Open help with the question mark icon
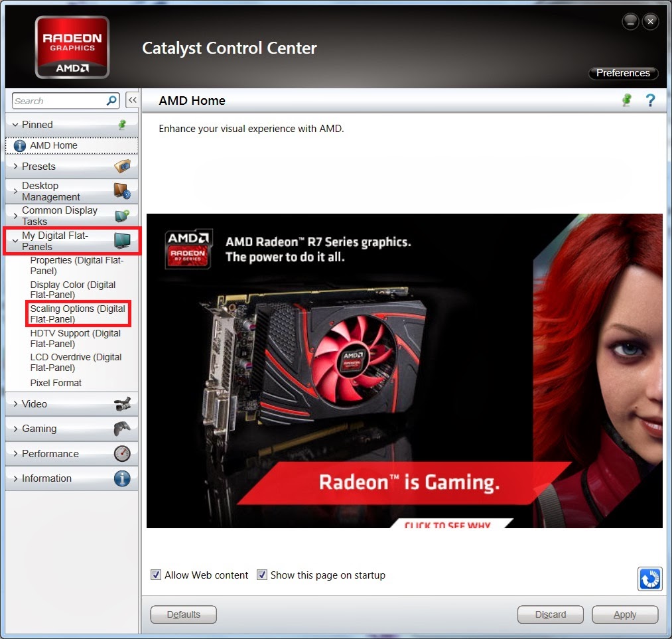This screenshot has width=672, height=639. click(650, 100)
